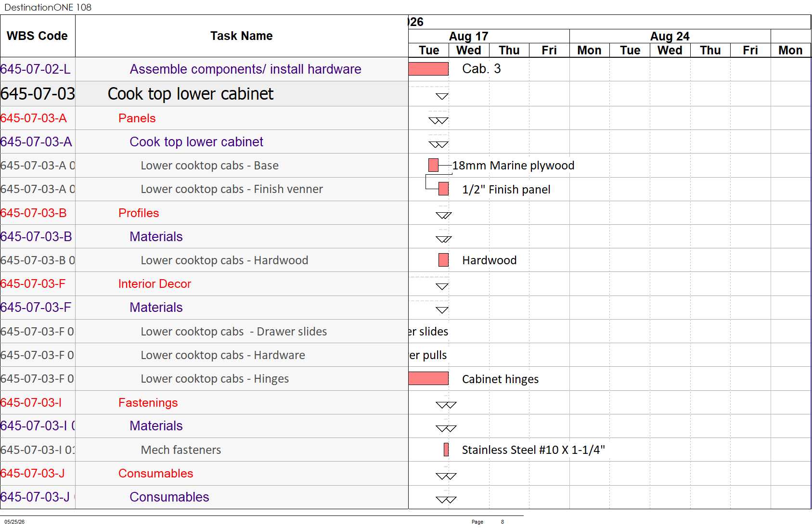Click the "18mm Marine plywood" bar label
The width and height of the screenshot is (812, 528).
[513, 166]
